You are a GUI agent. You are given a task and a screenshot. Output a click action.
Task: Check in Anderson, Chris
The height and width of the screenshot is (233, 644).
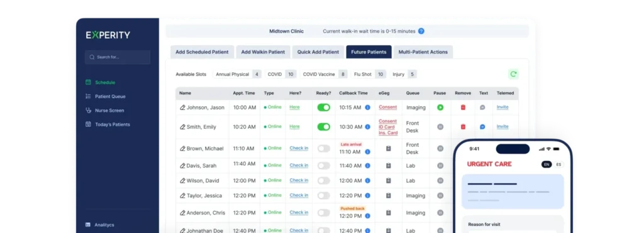(x=299, y=212)
